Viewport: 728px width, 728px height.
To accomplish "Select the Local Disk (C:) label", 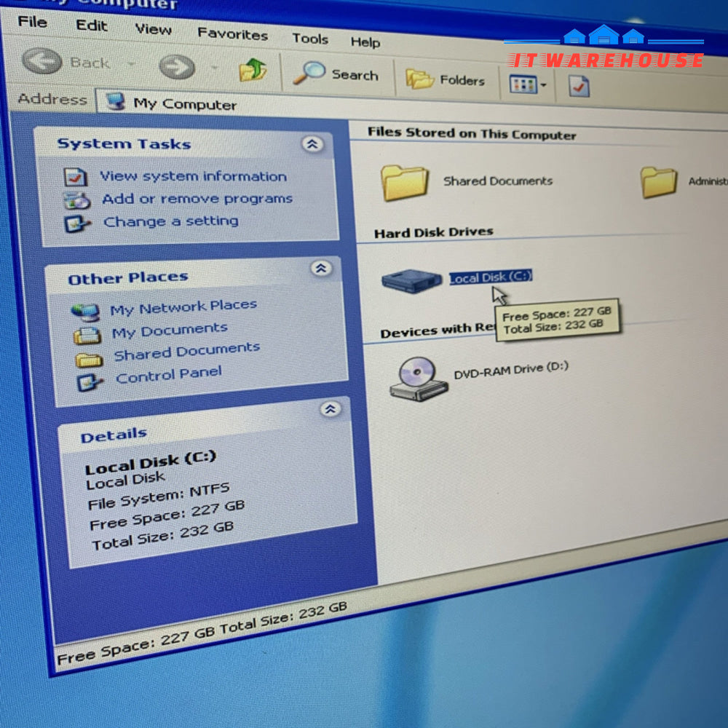I will (x=491, y=277).
